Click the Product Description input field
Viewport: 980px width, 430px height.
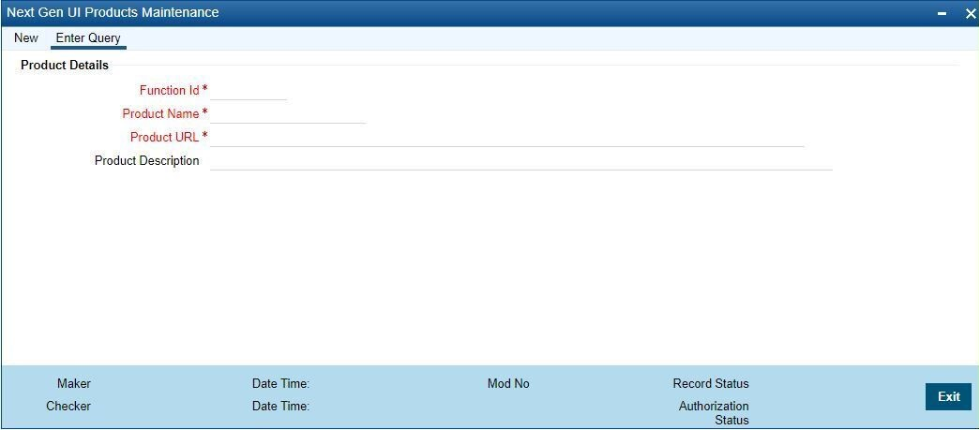pyautogui.click(x=521, y=161)
